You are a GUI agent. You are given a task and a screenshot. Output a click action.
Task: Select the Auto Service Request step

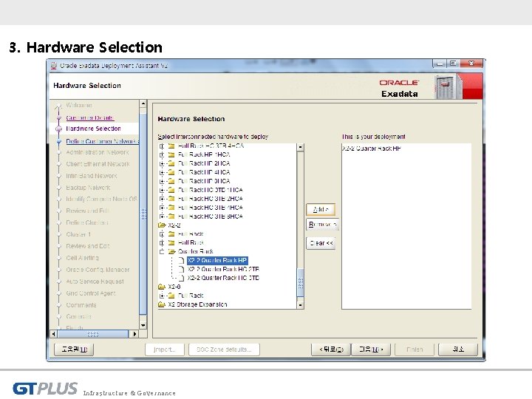95,282
